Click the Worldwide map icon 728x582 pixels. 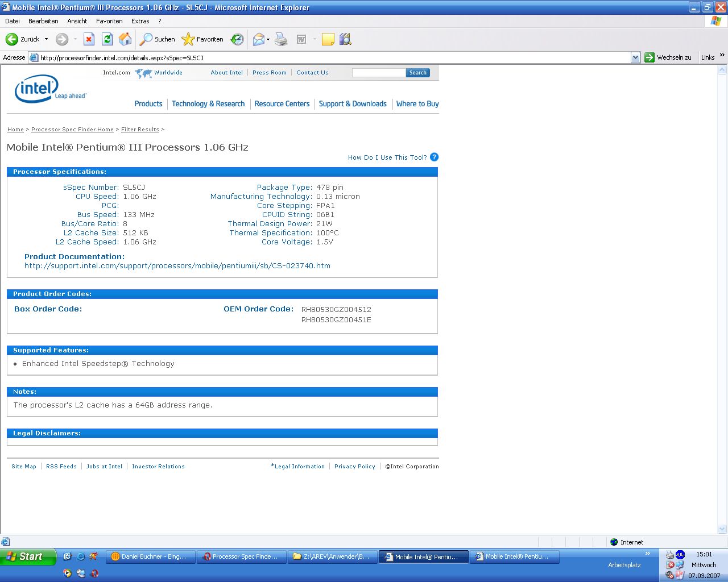[x=143, y=73]
